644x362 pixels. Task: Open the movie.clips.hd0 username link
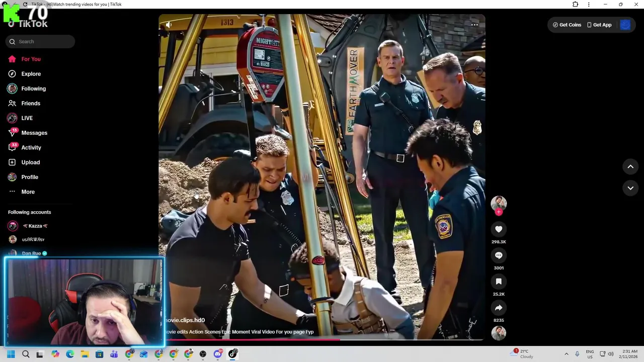coord(185,320)
